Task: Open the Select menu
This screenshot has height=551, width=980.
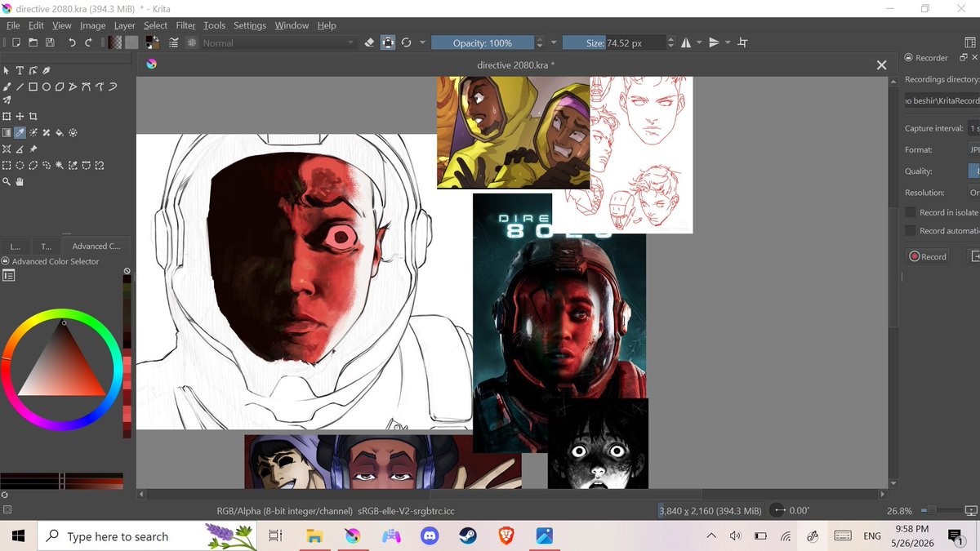Action: point(155,25)
